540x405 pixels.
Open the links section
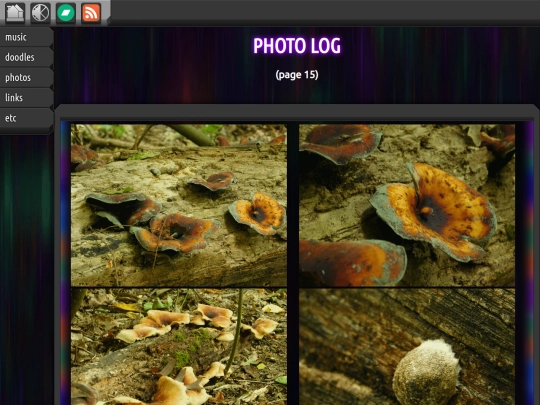[x=27, y=98]
